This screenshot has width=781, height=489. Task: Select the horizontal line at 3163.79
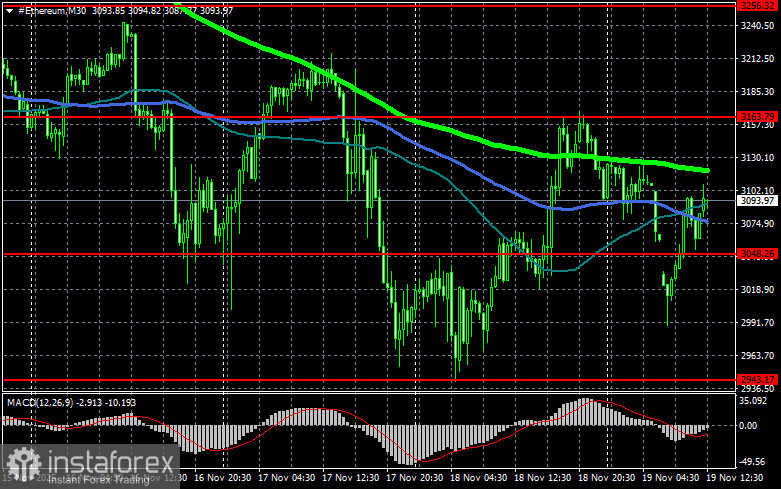pos(369,118)
